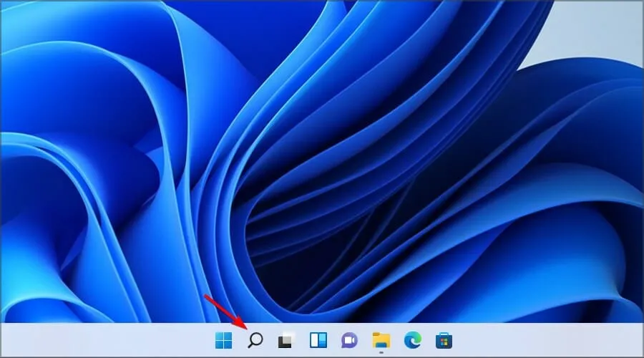Click the Search magnifying glass icon
The image size is (644, 358).
pos(255,340)
